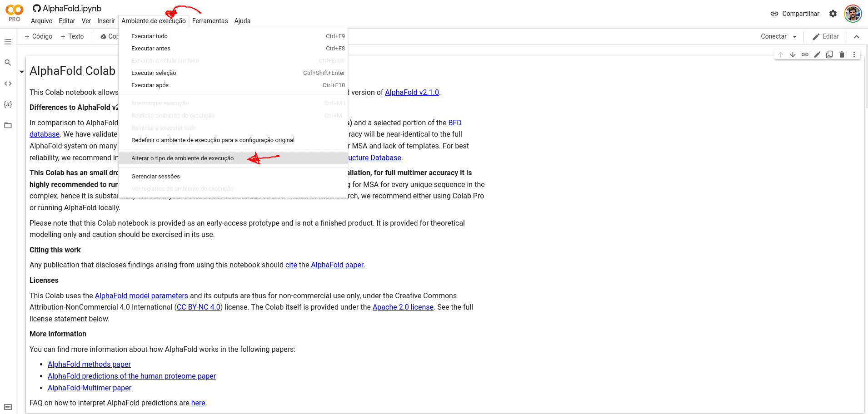Image resolution: width=868 pixels, height=414 pixels.
Task: Move cell down arrow icon
Action: [793, 54]
